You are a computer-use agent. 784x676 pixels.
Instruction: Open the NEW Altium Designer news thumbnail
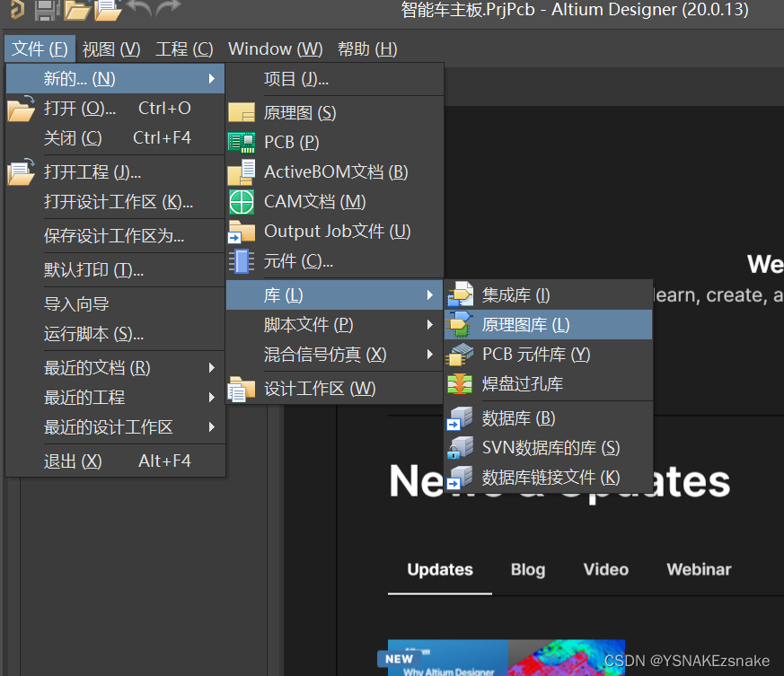pos(448,658)
